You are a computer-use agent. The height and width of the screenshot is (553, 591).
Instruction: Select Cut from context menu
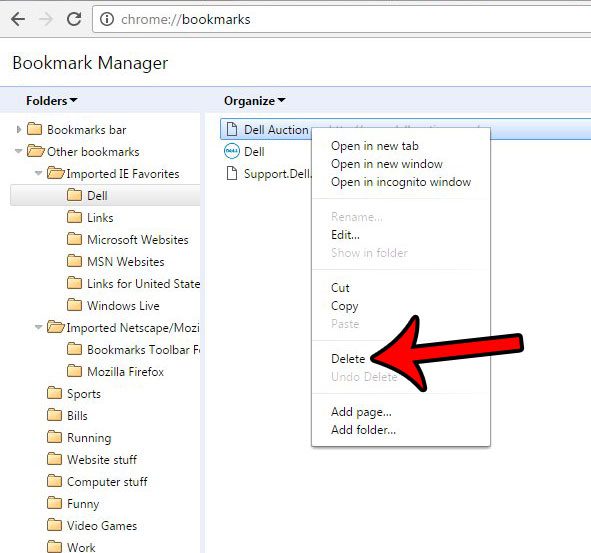pyautogui.click(x=340, y=288)
